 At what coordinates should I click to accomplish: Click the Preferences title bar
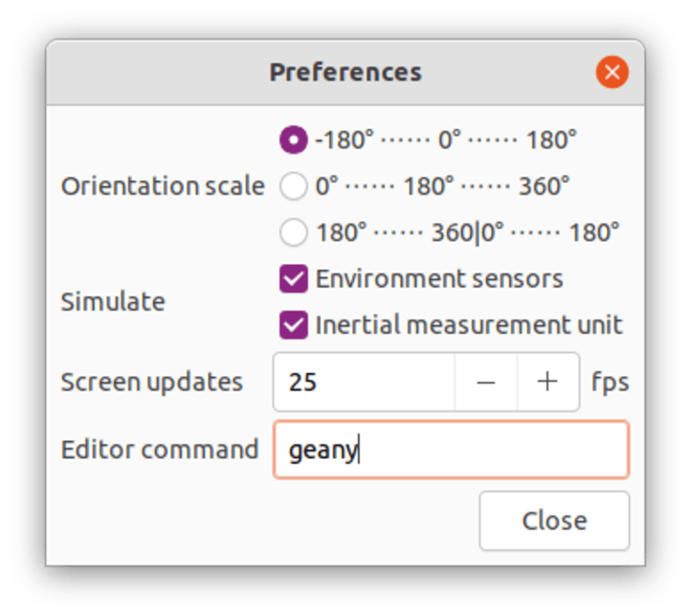pos(345,72)
